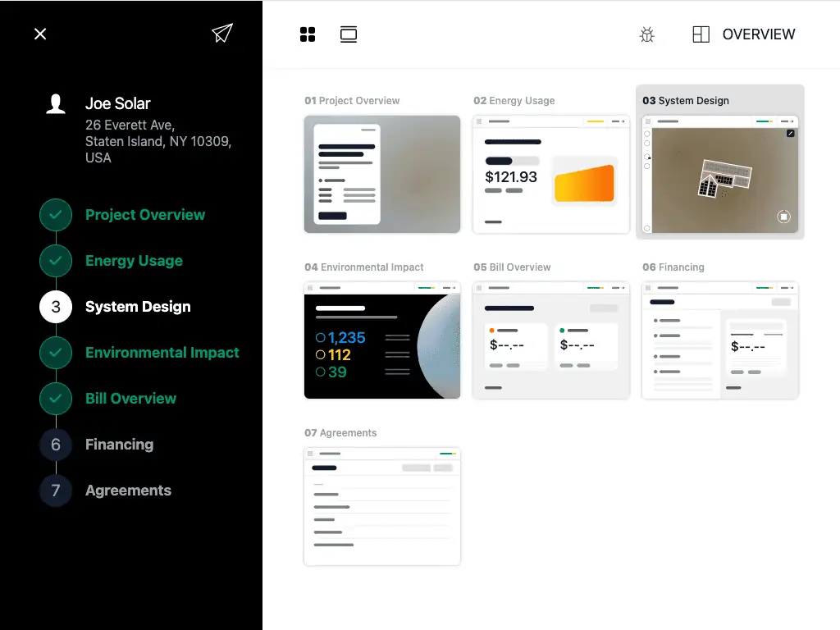Click the 02 Energy Usage heading
Image resolution: width=840 pixels, height=630 pixels.
514,101
